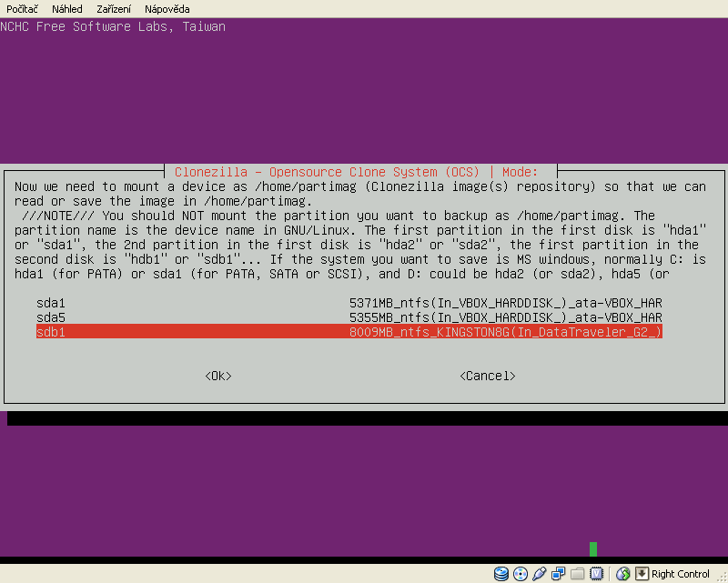Click the Right Control host key label
The width and height of the screenshot is (728, 583).
coord(681,574)
